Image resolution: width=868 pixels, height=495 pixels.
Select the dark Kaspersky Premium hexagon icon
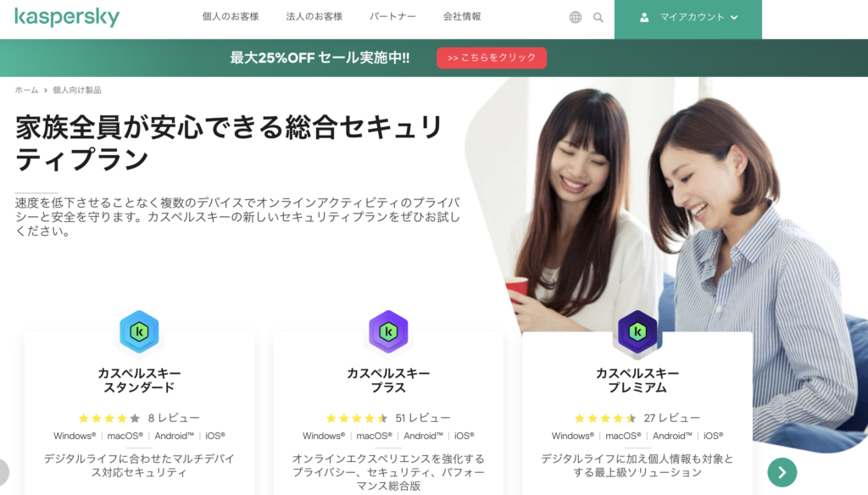click(x=637, y=331)
